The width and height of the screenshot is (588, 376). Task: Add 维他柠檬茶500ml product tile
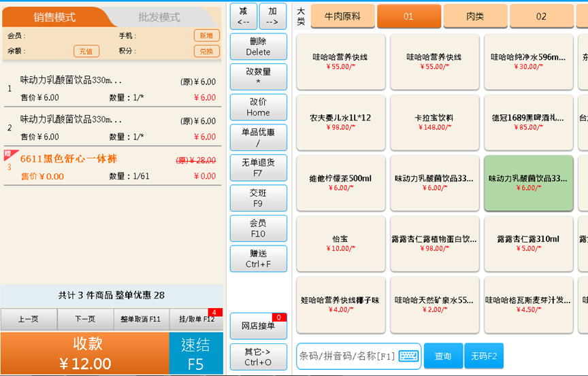point(341,183)
